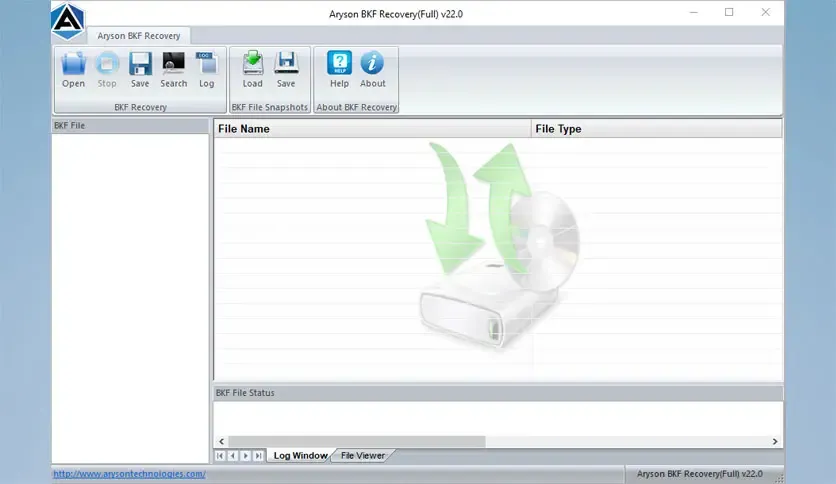The height and width of the screenshot is (484, 836).
Task: Click the About BKF Recovery group label
Action: tap(357, 107)
